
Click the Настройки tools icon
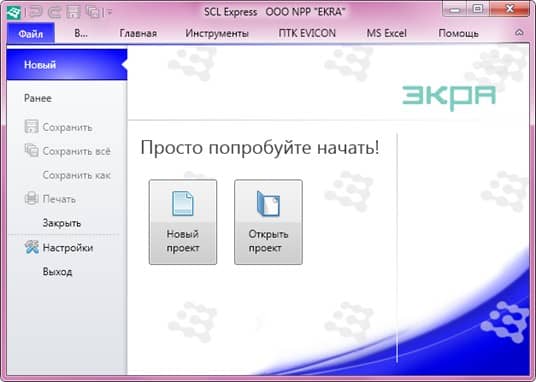pos(31,247)
